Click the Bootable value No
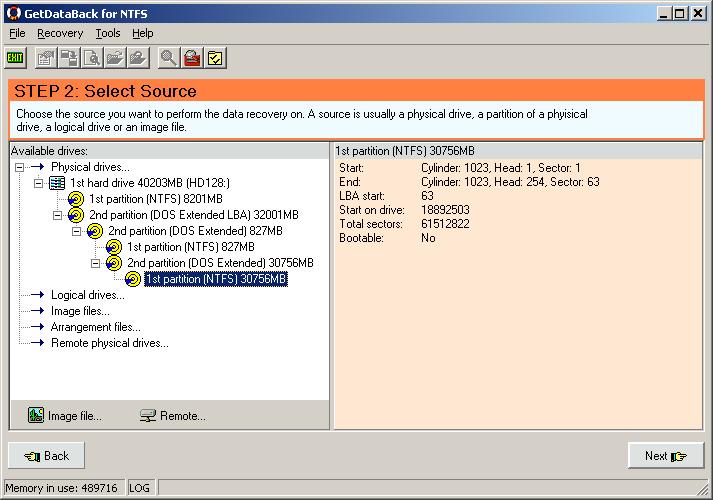The image size is (713, 500). 428,238
